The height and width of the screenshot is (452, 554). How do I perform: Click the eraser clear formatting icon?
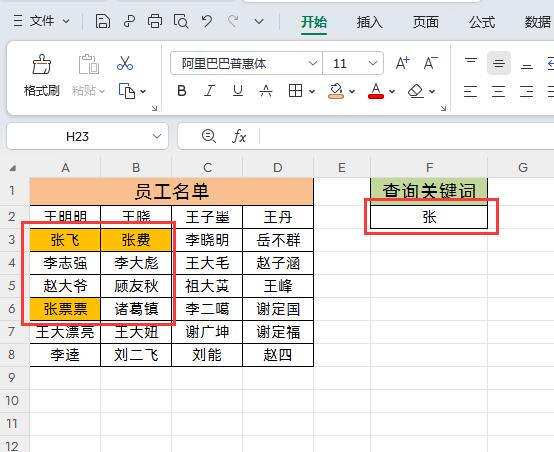[x=416, y=91]
